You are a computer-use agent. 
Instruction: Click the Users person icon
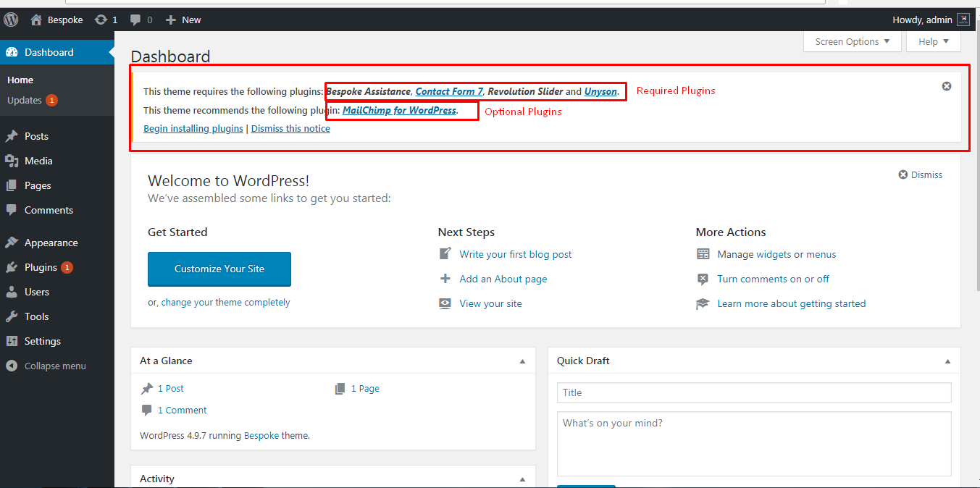(x=12, y=292)
